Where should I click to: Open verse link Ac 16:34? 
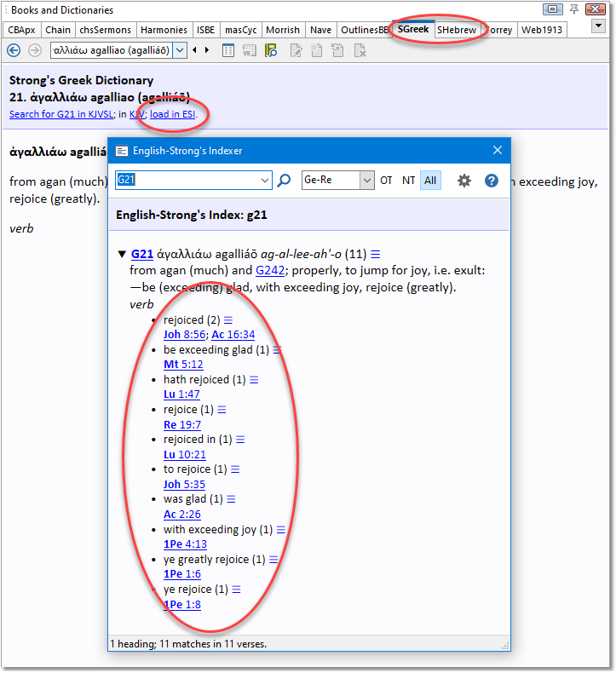(x=233, y=335)
